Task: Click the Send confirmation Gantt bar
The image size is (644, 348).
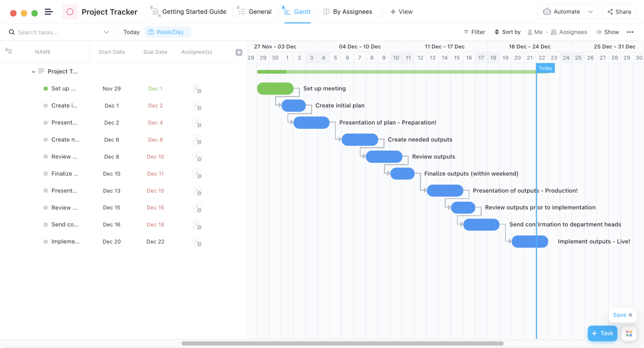Action: [481, 225]
